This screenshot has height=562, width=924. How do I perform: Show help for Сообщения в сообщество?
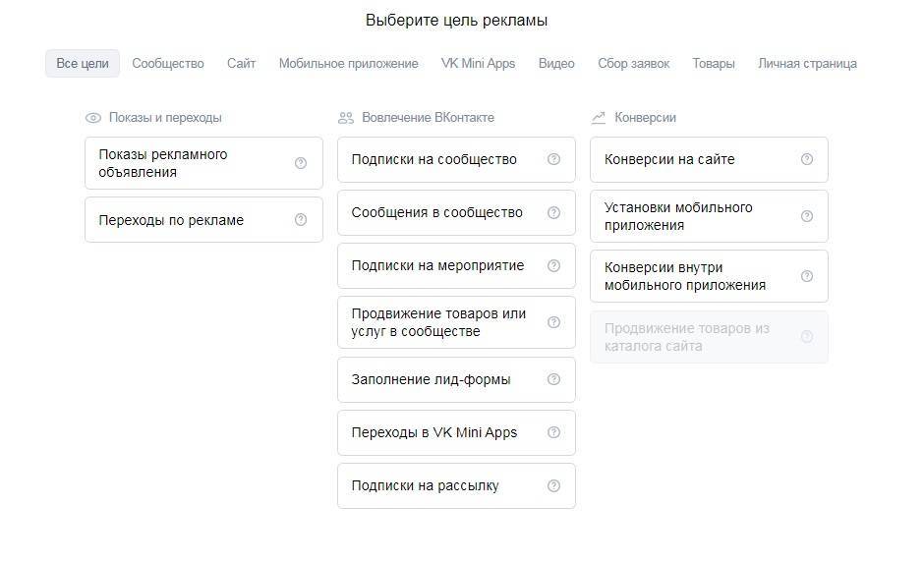(553, 212)
